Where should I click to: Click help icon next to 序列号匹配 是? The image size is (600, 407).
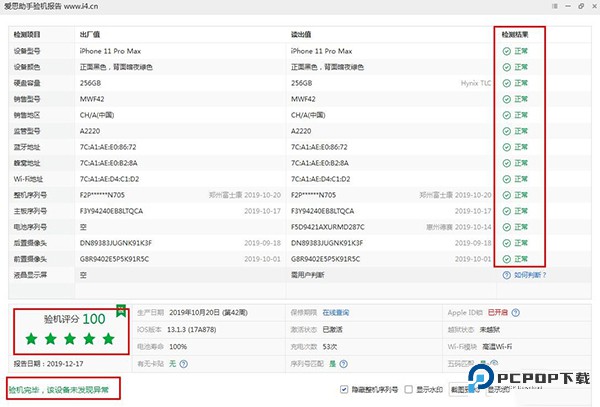[344, 364]
